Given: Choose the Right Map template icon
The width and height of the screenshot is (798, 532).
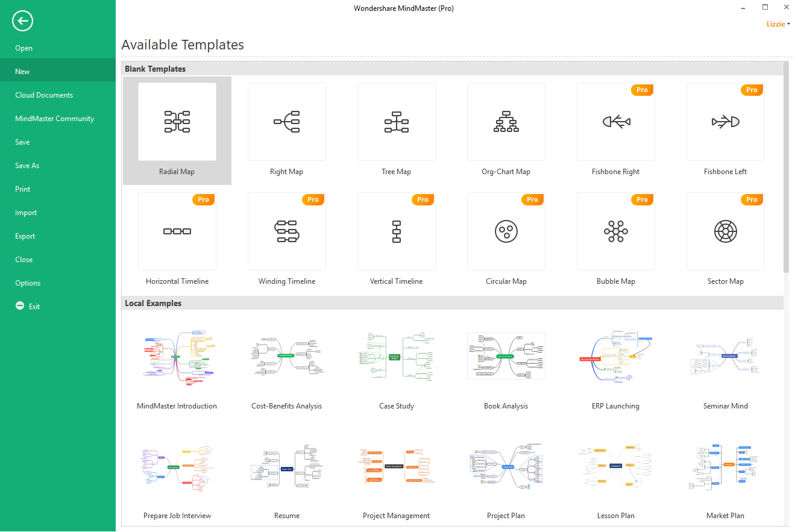Looking at the screenshot, I should (287, 122).
